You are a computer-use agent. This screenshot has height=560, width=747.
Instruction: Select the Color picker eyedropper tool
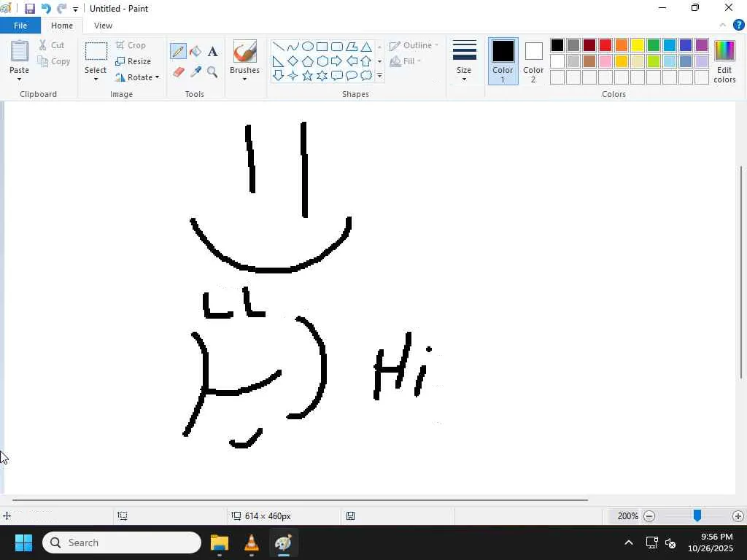[196, 72]
